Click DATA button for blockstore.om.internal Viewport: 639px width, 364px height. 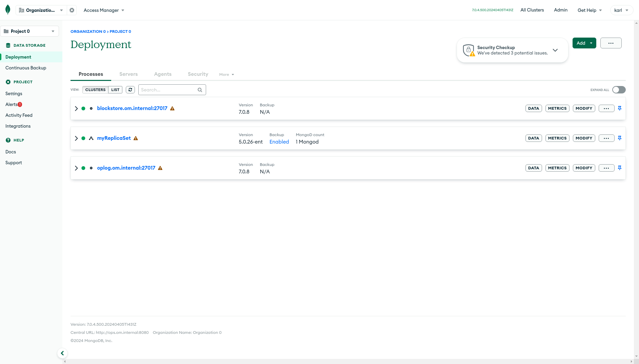click(534, 108)
